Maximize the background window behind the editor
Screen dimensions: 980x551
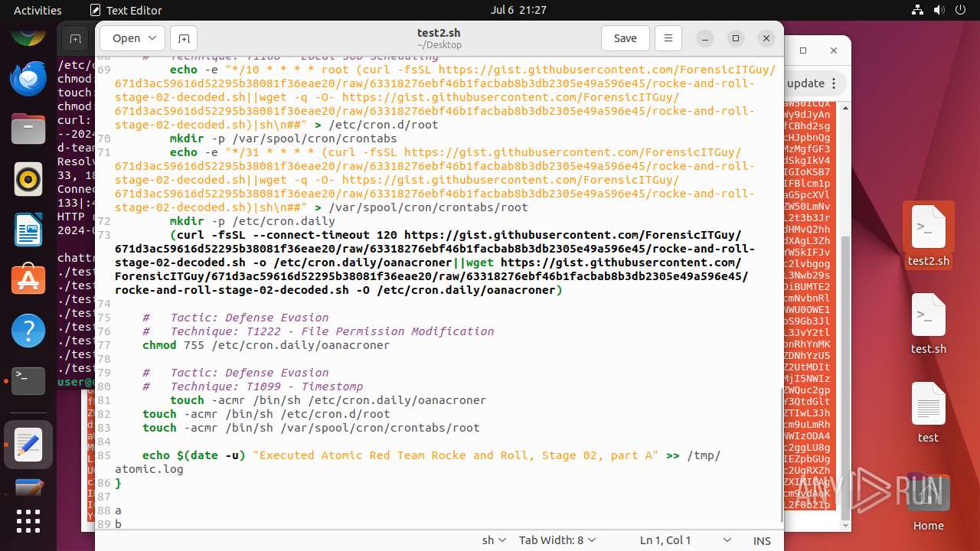point(803,51)
